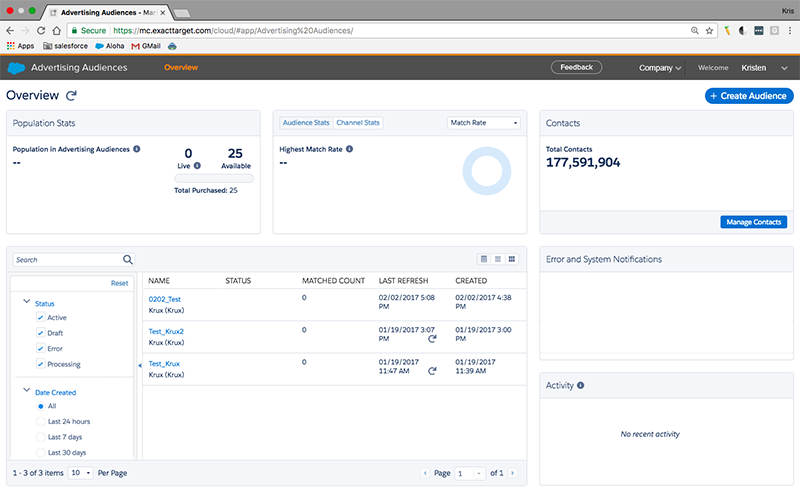Click the Activity info icon
This screenshot has width=800, height=500.
pyautogui.click(x=581, y=386)
